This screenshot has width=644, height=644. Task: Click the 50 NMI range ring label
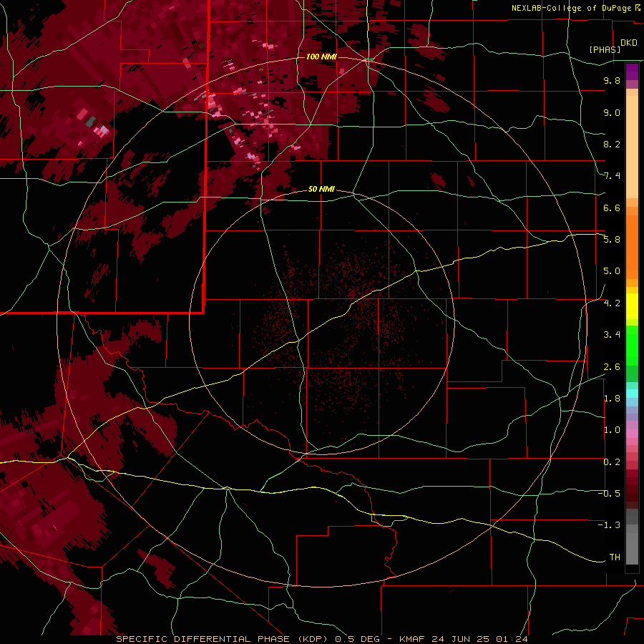(x=321, y=189)
